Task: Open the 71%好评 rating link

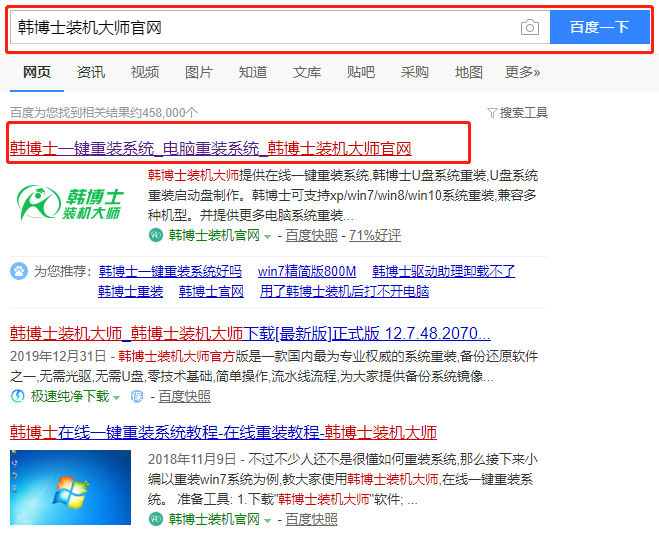Action: [x=374, y=236]
